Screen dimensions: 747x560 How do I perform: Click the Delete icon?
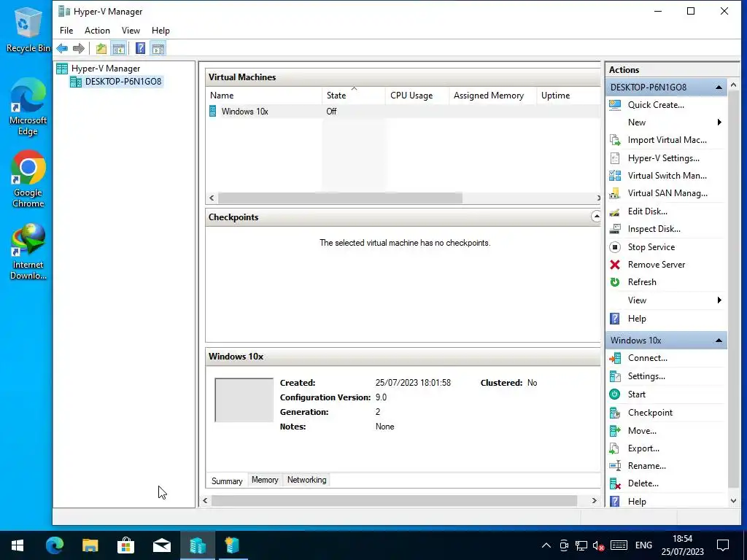click(615, 484)
